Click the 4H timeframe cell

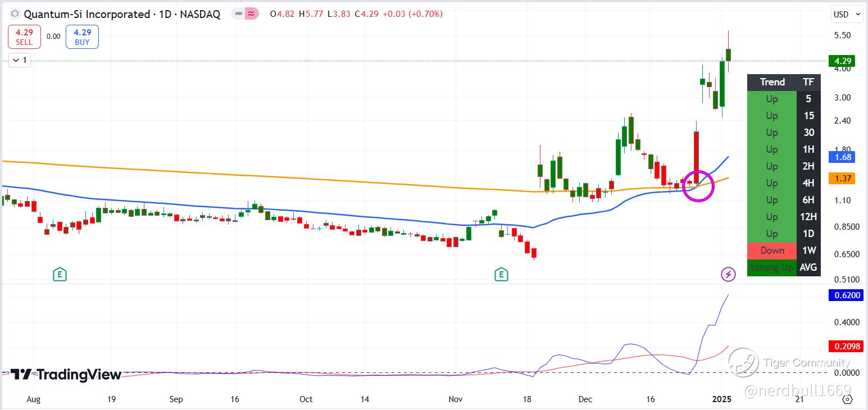(808, 183)
